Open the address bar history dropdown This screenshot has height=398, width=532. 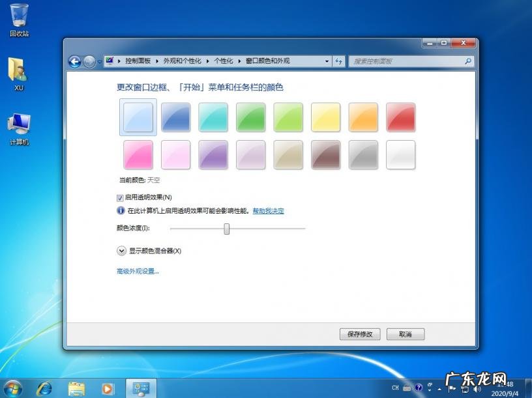point(327,61)
